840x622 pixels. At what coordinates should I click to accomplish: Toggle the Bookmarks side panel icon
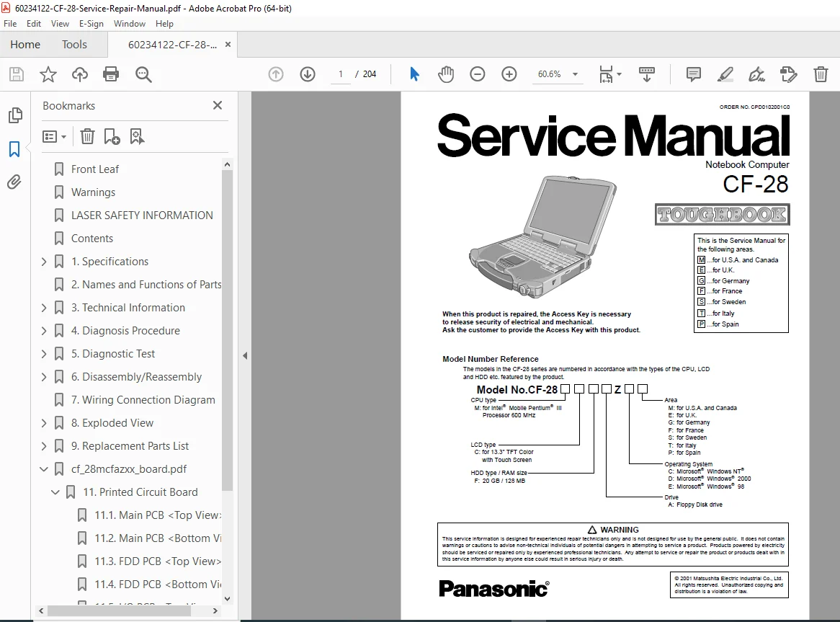[14, 149]
